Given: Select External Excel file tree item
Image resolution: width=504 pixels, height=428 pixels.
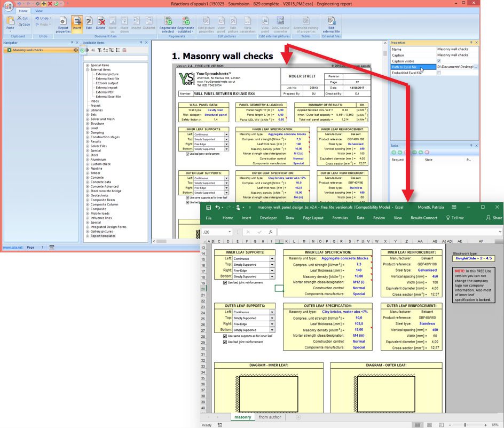Looking at the screenshot, I should click(108, 97).
